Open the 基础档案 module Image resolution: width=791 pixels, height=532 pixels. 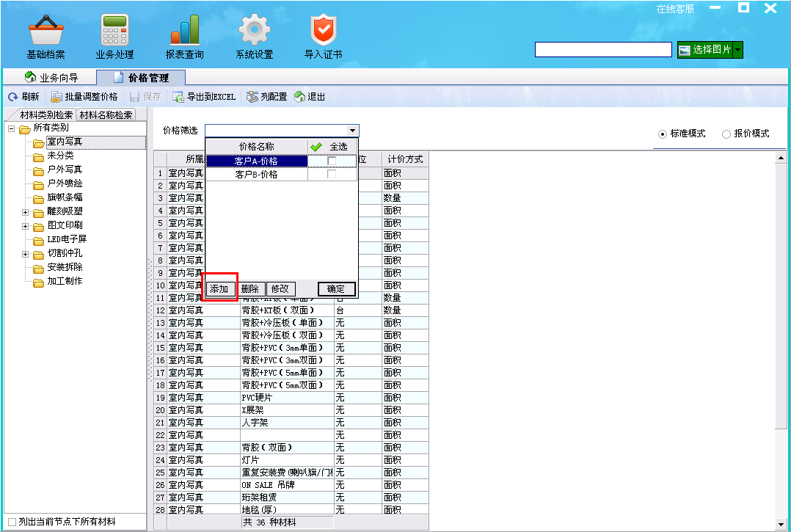pyautogui.click(x=45, y=34)
